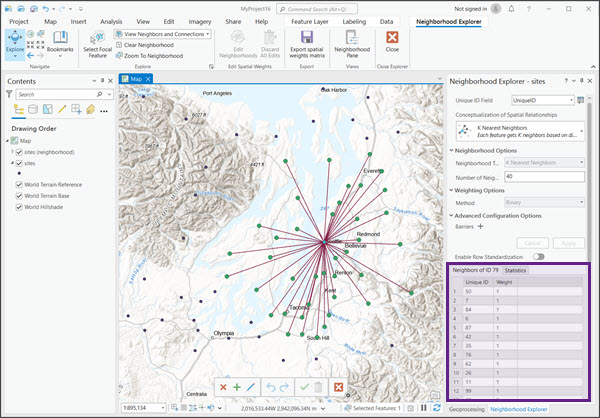600x418 pixels.
Task: Open the Neighborhood Pane view
Action: pos(352,39)
